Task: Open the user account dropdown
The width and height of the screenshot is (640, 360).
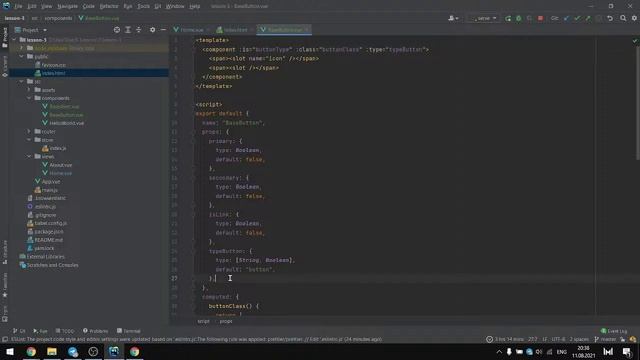Action: coord(453,18)
